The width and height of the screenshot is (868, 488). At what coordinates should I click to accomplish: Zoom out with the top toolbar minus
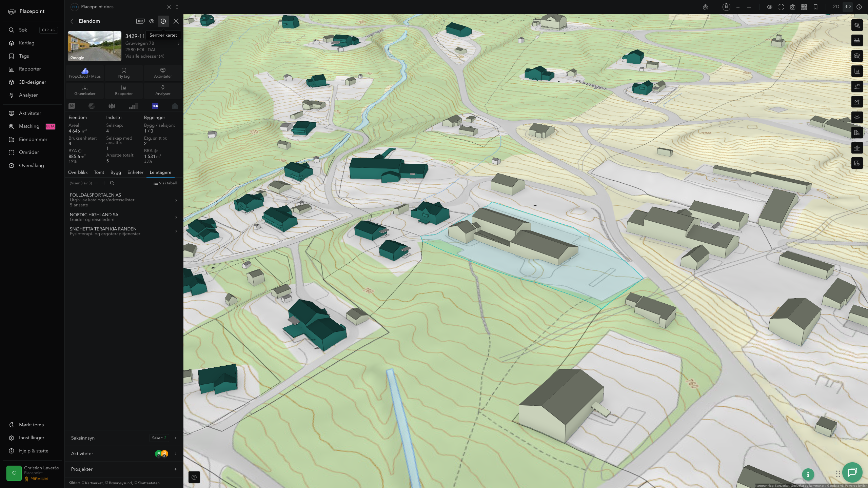point(749,7)
